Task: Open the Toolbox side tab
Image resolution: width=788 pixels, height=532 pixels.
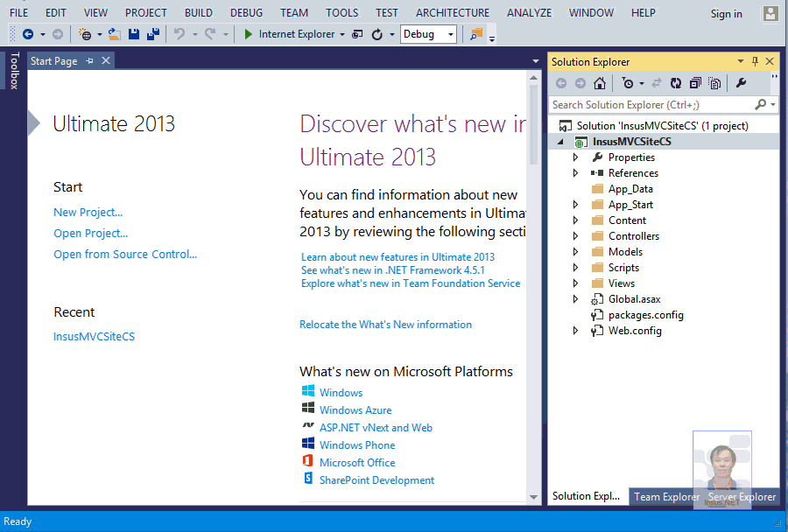Action: pyautogui.click(x=14, y=70)
